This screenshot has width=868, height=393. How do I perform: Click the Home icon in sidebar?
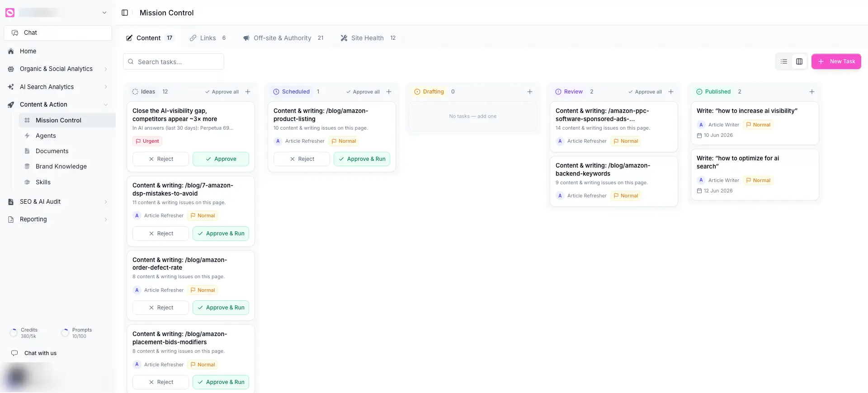click(11, 51)
